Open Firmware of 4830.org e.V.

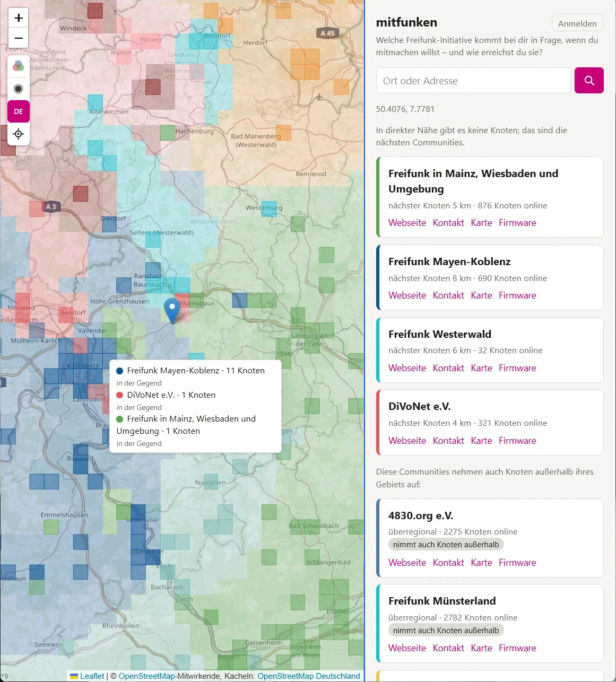pyautogui.click(x=517, y=563)
